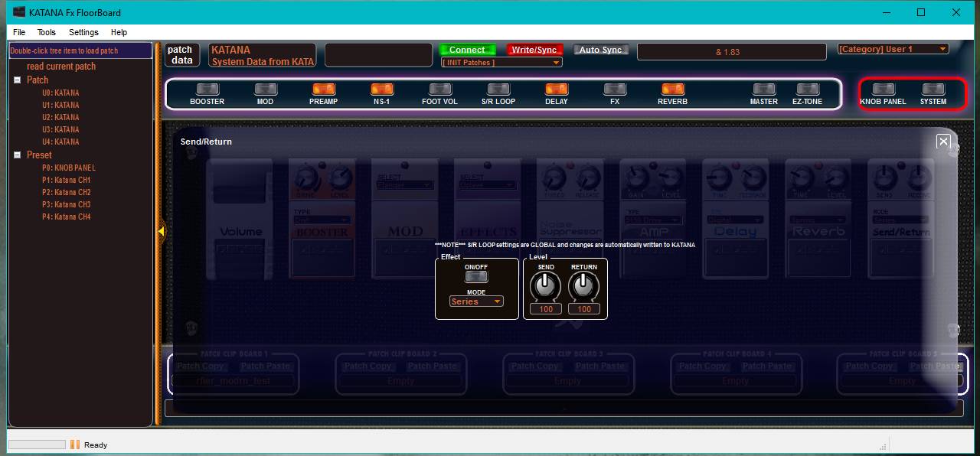The image size is (980, 456).
Task: Open the MASTER settings button
Action: point(764,90)
